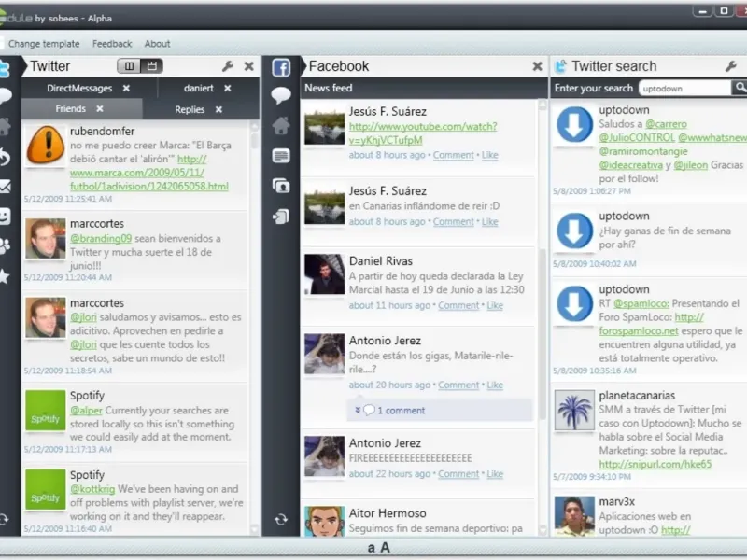Click the 'planetacanarias' username
Image resolution: width=747 pixels, height=560 pixels.
637,395
